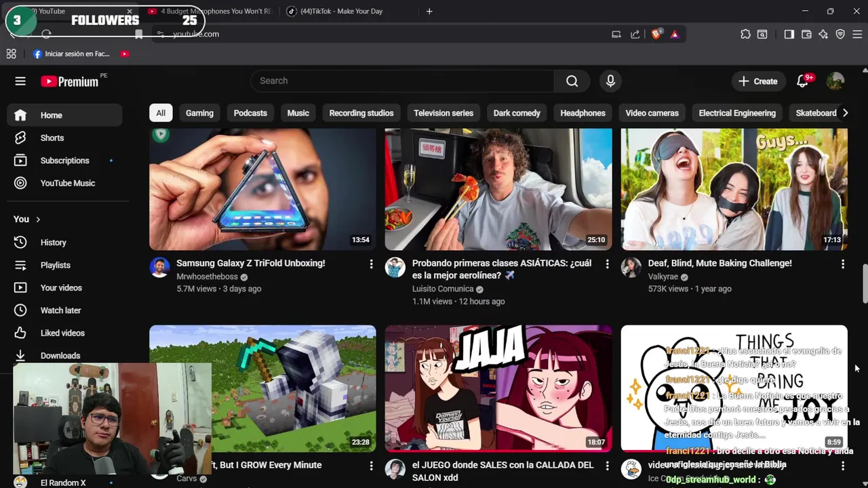The height and width of the screenshot is (488, 868).
Task: Select the Headphones filter chip
Action: (x=583, y=113)
